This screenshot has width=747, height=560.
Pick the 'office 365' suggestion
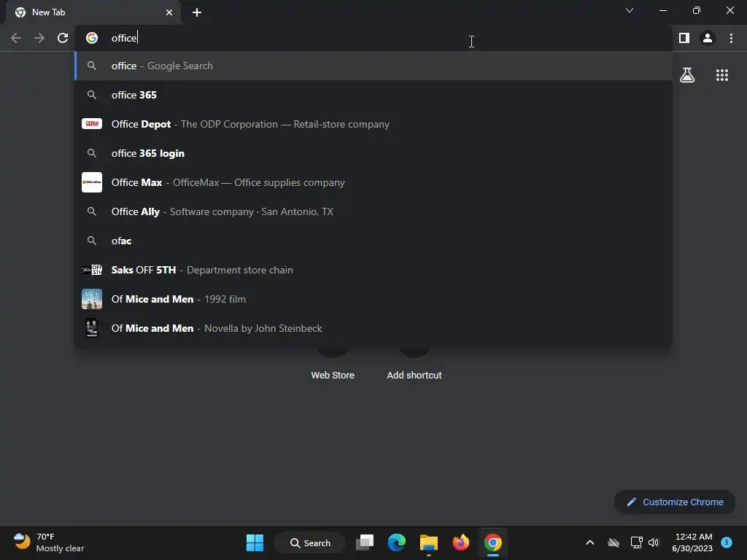click(373, 95)
